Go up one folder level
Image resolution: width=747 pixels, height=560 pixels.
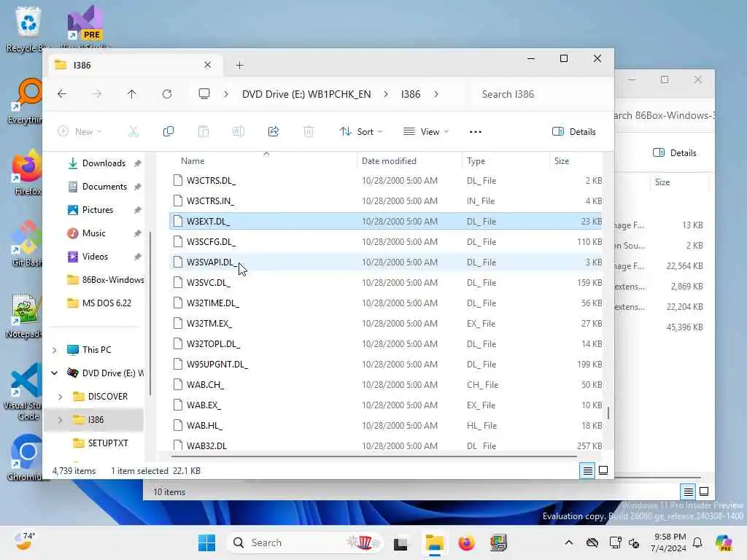click(131, 94)
